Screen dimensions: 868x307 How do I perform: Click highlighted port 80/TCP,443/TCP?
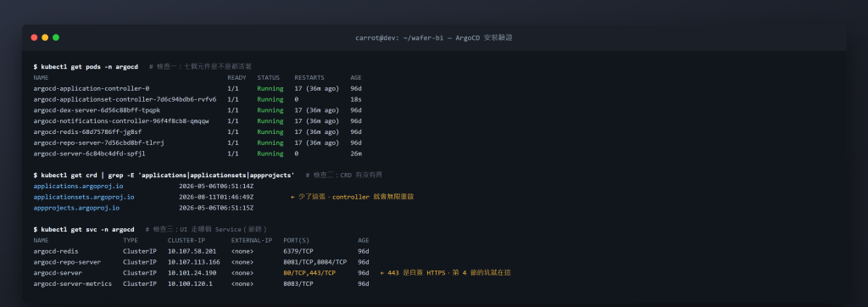[x=309, y=272]
